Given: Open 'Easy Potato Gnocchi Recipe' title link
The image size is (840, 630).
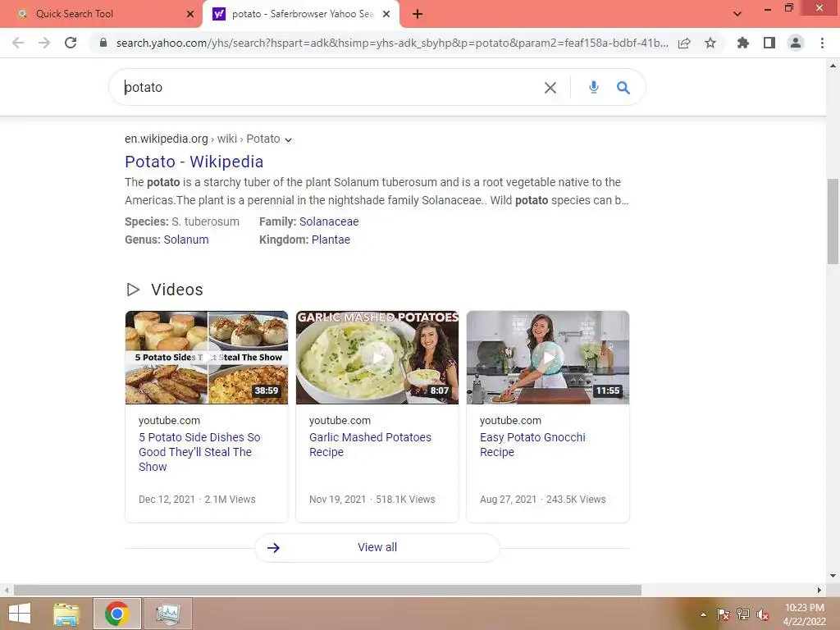Looking at the screenshot, I should click(x=532, y=444).
